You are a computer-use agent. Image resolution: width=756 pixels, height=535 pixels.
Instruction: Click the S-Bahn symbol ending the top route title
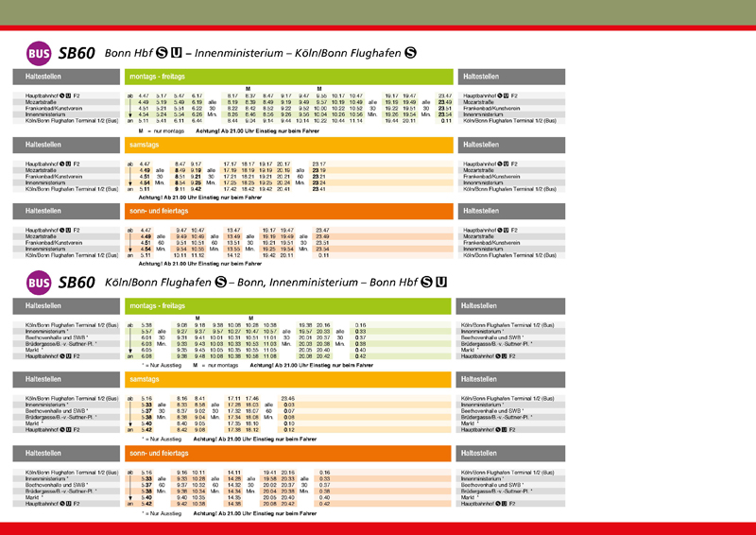point(410,54)
